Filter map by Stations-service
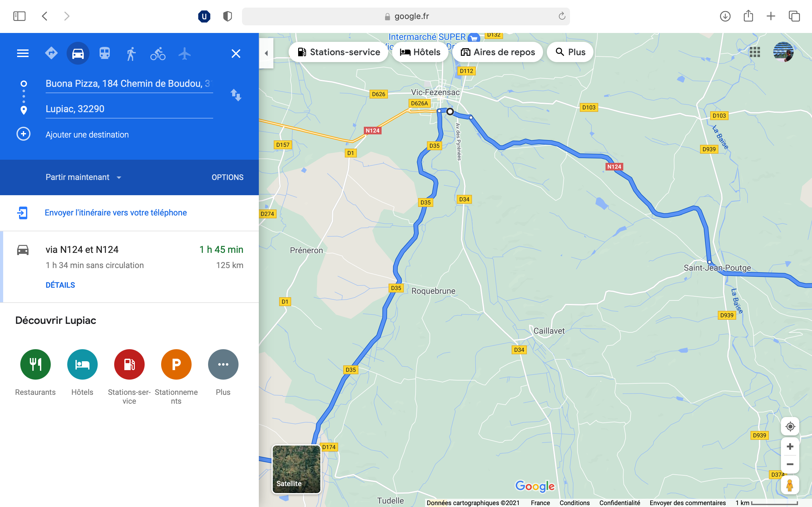This screenshot has height=507, width=812. click(338, 52)
